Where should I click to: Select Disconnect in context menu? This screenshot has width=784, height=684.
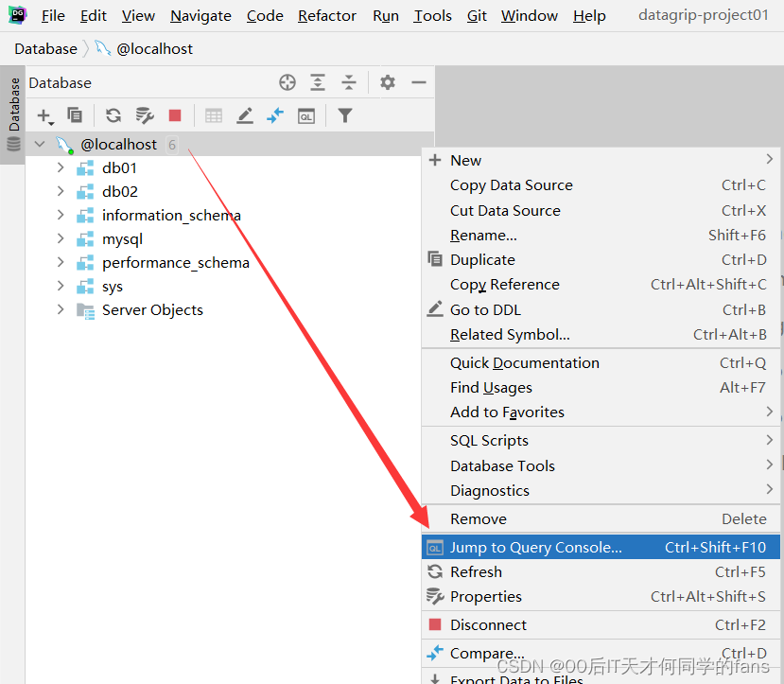pyautogui.click(x=601, y=625)
